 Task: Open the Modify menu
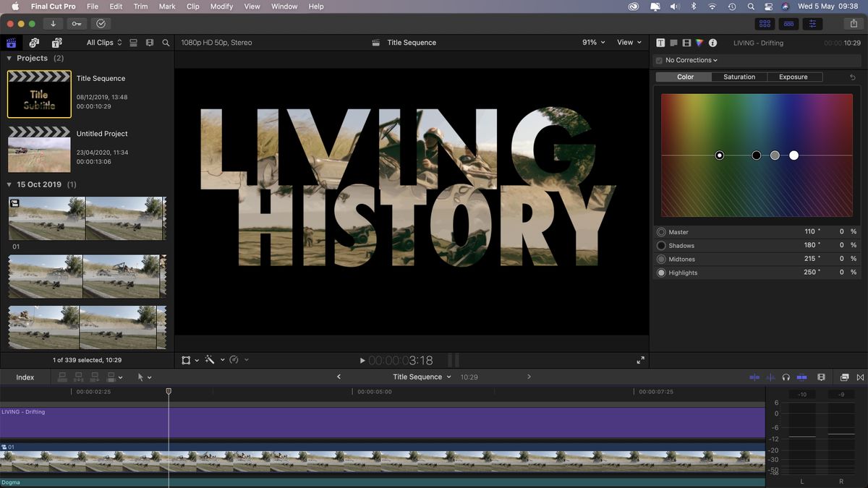click(221, 7)
